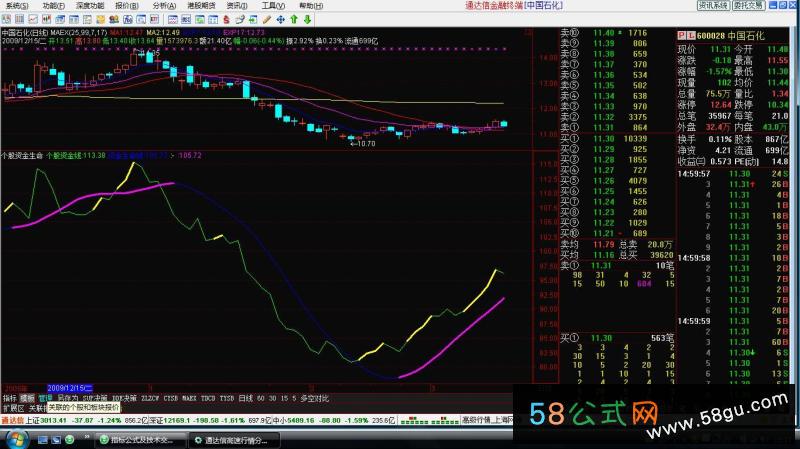This screenshot has height=449, width=800.
Task: Click the two-people toolbar icon
Action: point(114,19)
